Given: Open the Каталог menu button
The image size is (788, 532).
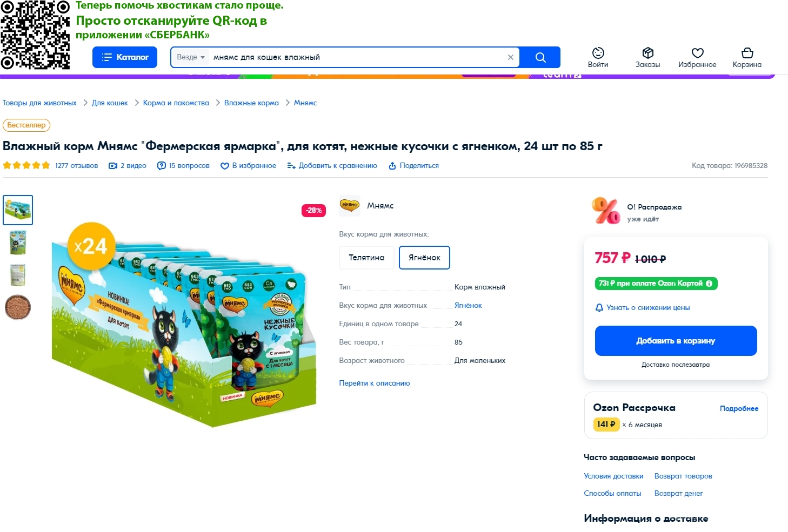Looking at the screenshot, I should click(125, 57).
